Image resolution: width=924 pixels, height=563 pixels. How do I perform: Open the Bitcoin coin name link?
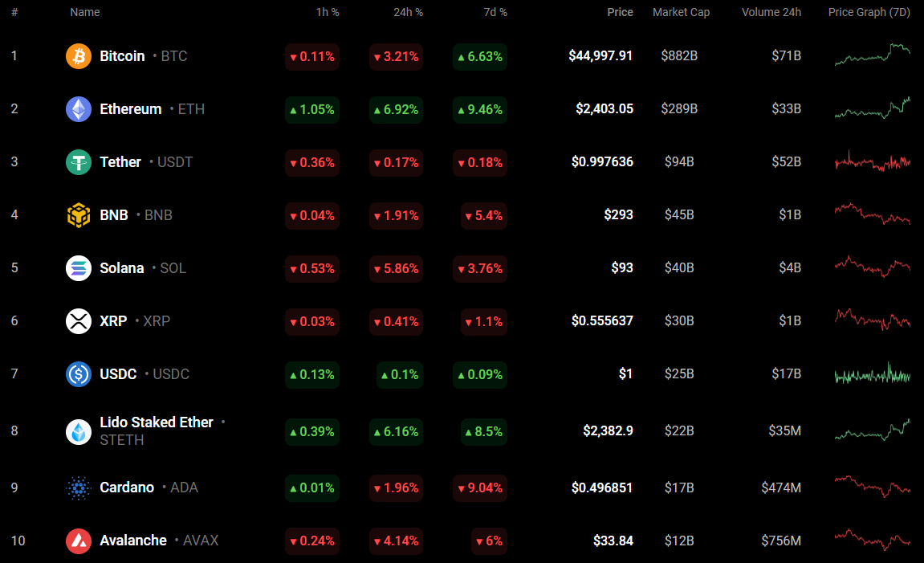tap(122, 56)
